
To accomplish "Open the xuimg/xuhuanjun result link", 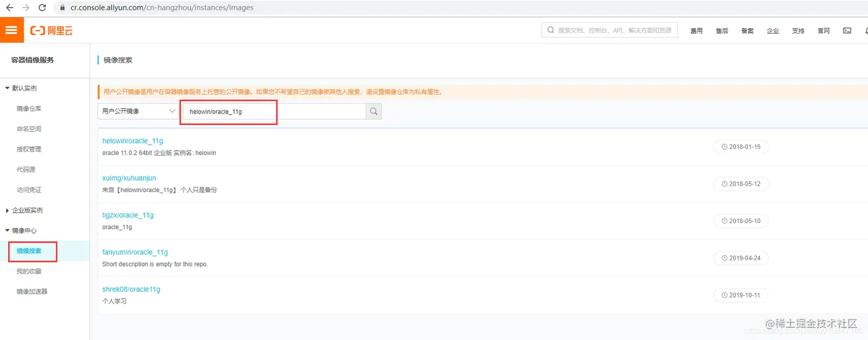I will pyautogui.click(x=129, y=178).
